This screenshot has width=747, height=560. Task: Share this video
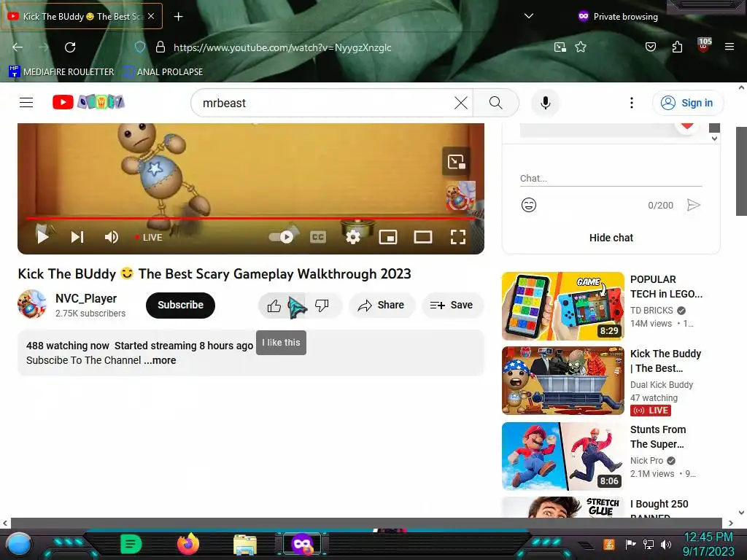tap(382, 306)
